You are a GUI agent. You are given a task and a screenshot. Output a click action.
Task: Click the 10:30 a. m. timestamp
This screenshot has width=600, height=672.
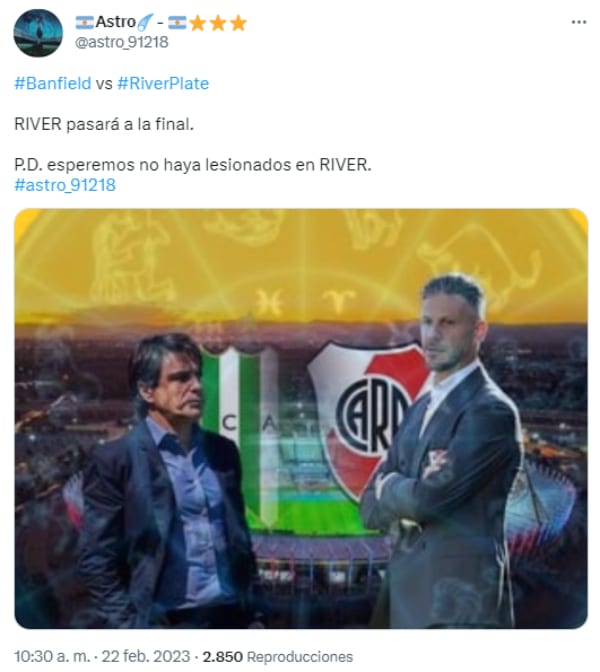click(52, 656)
